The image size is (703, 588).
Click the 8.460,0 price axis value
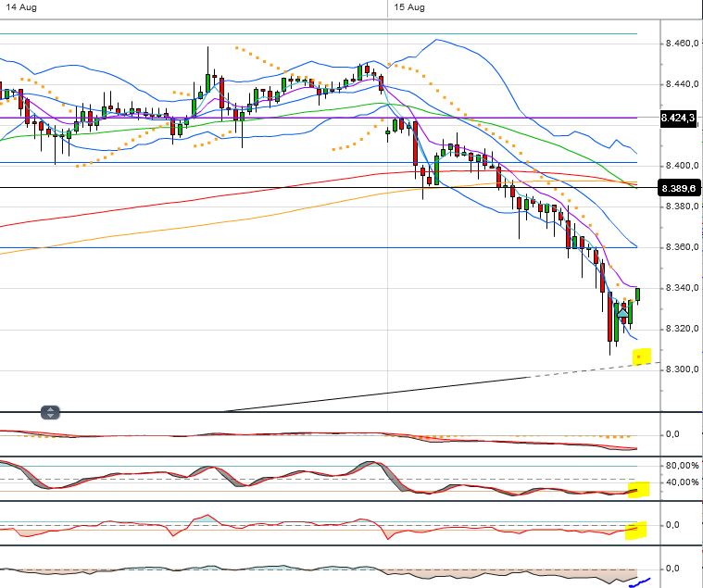(x=682, y=43)
